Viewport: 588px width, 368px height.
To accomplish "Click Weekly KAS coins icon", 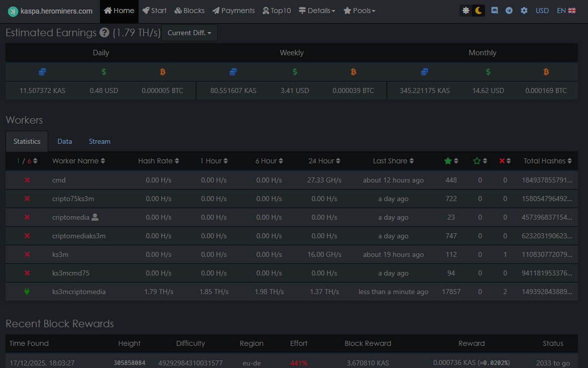I will [233, 72].
